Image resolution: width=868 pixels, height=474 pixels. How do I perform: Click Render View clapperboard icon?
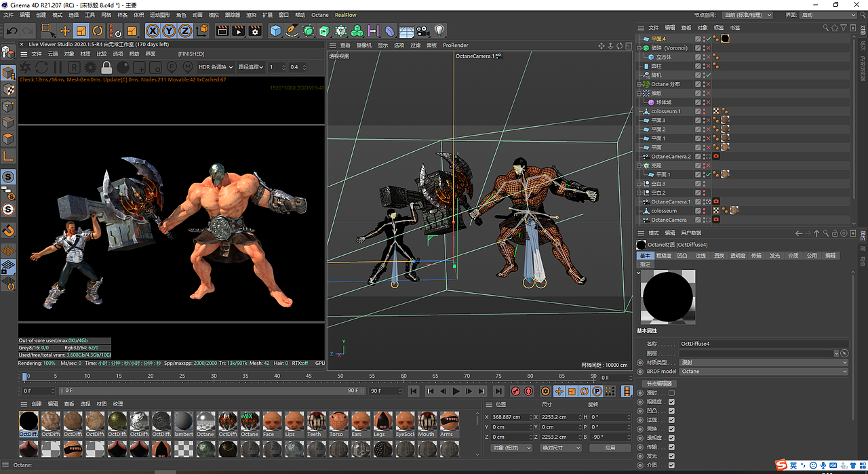point(222,31)
